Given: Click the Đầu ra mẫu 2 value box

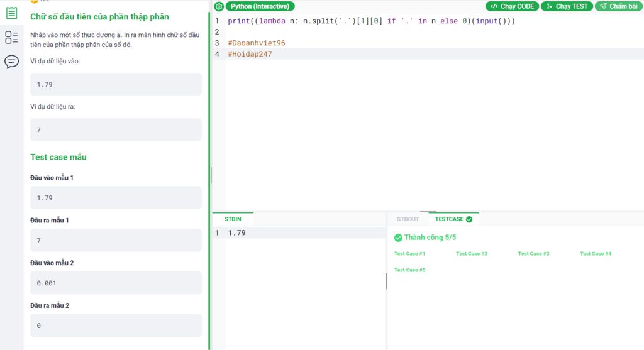Looking at the screenshot, I should pyautogui.click(x=116, y=325).
